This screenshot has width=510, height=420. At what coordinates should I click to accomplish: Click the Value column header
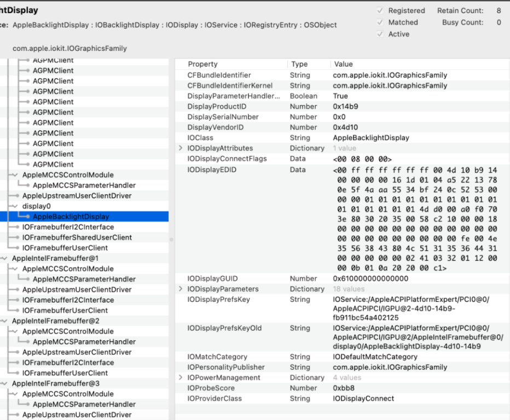[343, 64]
